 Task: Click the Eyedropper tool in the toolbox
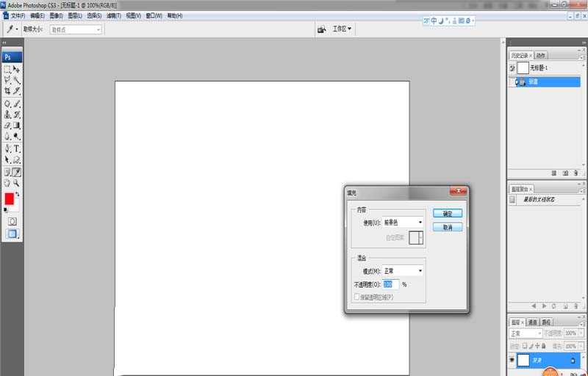point(16,172)
